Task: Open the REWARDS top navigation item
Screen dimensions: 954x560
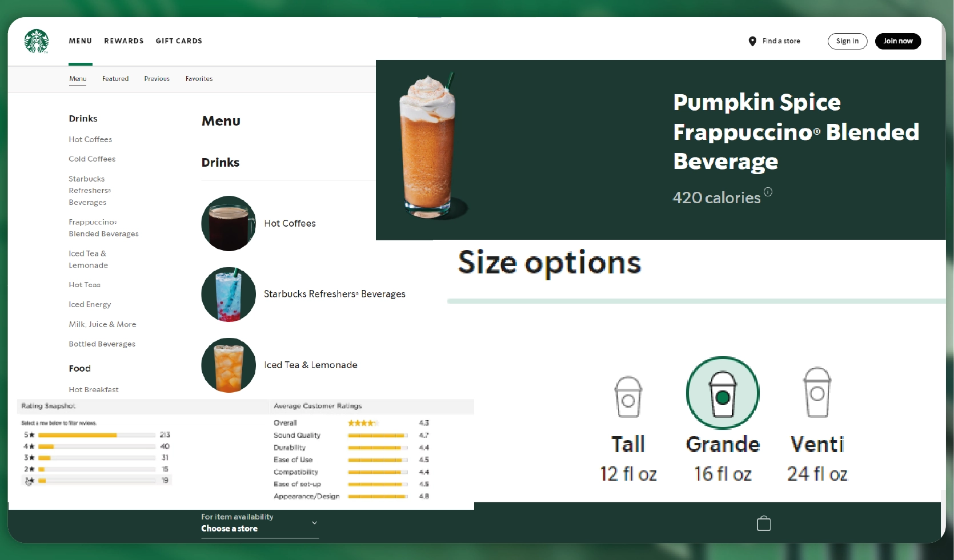Action: click(124, 41)
